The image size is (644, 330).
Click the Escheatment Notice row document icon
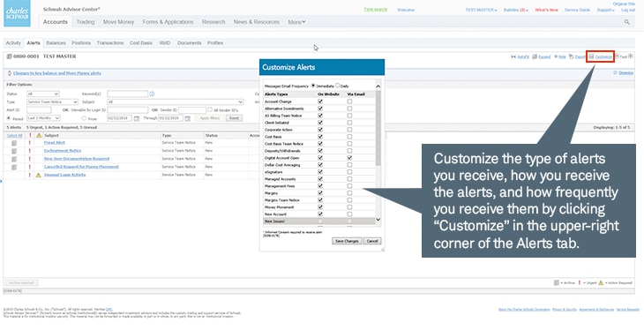[x=14, y=151]
